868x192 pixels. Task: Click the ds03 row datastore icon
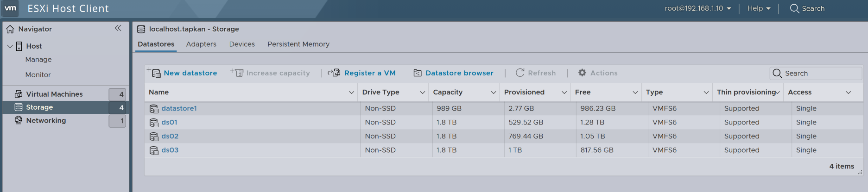(x=154, y=150)
